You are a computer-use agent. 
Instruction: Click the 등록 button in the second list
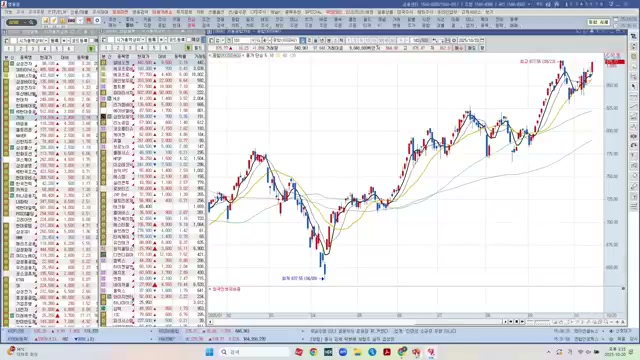152,40
